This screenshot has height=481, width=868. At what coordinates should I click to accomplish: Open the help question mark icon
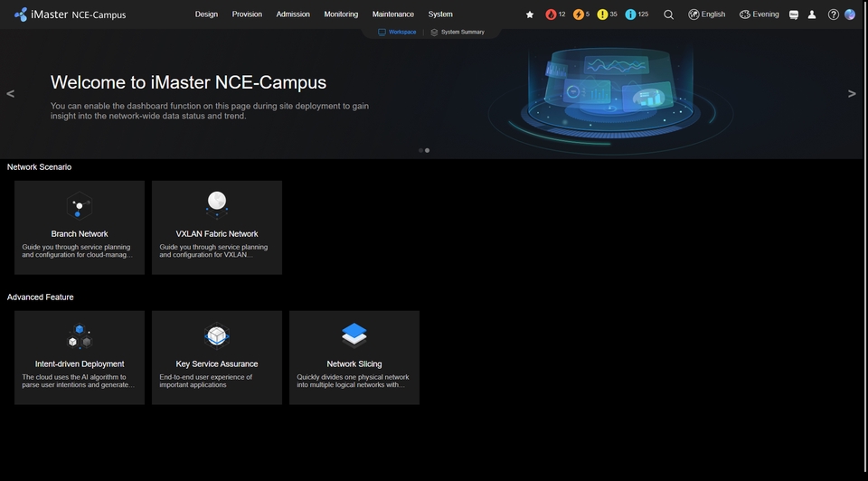833,15
